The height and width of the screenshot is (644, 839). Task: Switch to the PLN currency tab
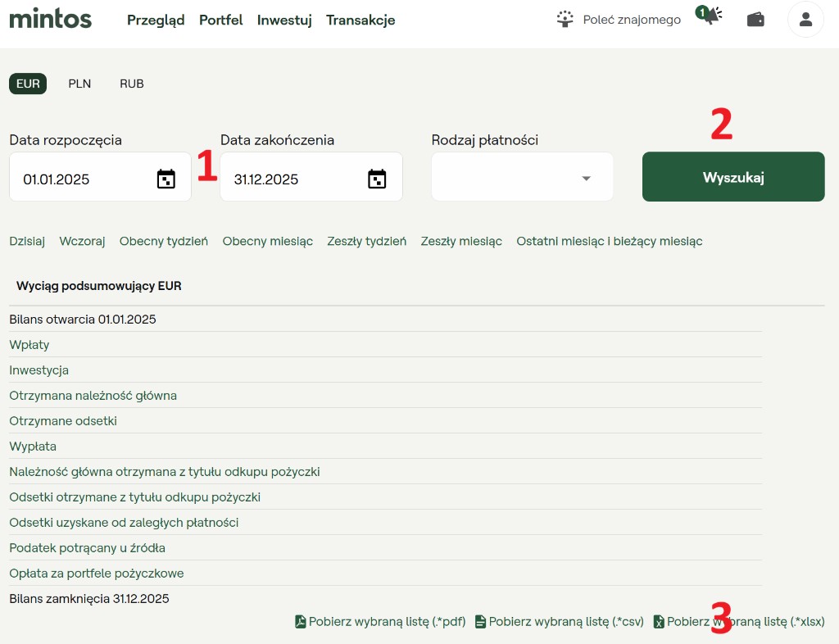(79, 84)
